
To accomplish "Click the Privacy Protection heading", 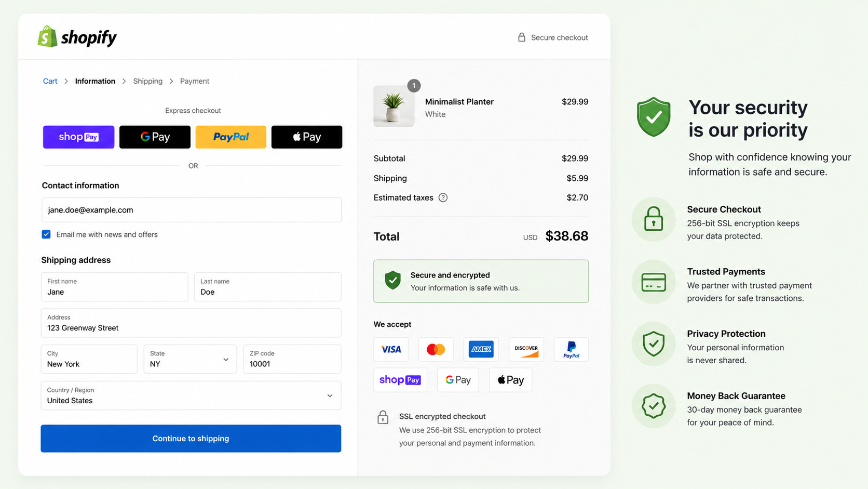I will (726, 334).
